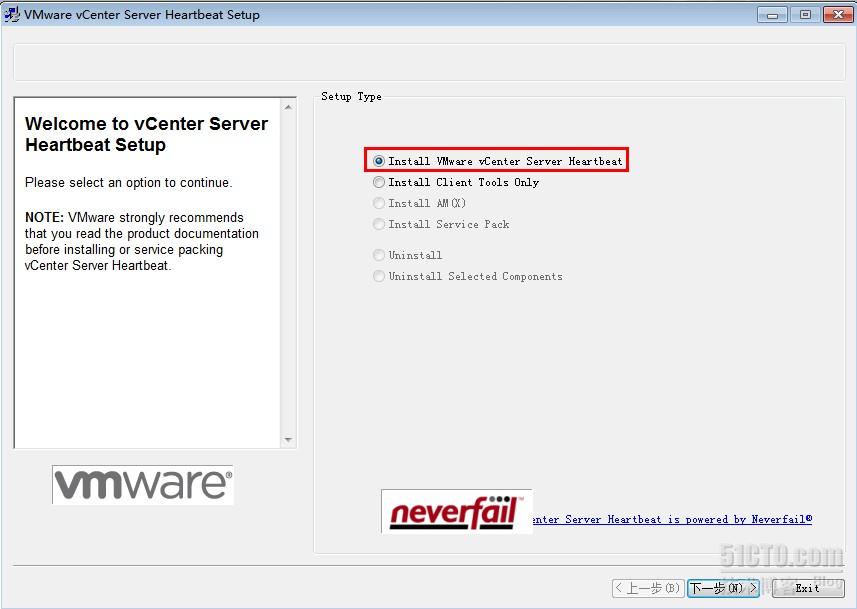This screenshot has height=609, width=857.
Task: Select Install VMware vCenter Server Heartbeat option
Action: click(x=497, y=161)
